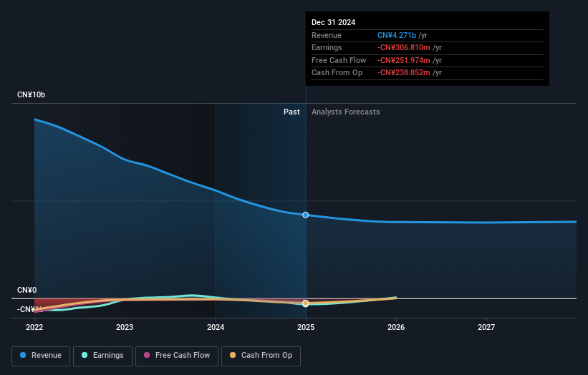
Task: Click the Revenue row label in tooltip
Action: [x=327, y=35]
